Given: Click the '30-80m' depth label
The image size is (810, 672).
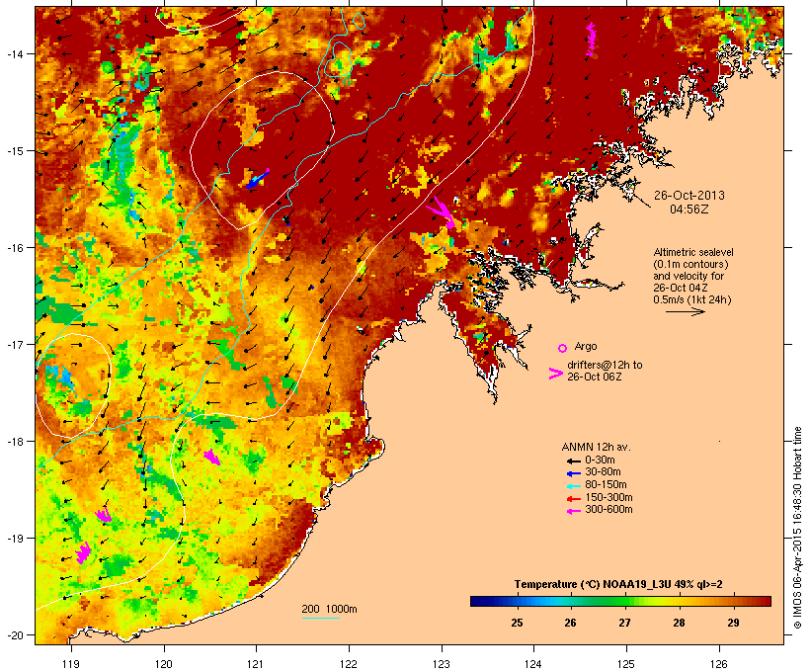Looking at the screenshot, I should pos(603,472).
